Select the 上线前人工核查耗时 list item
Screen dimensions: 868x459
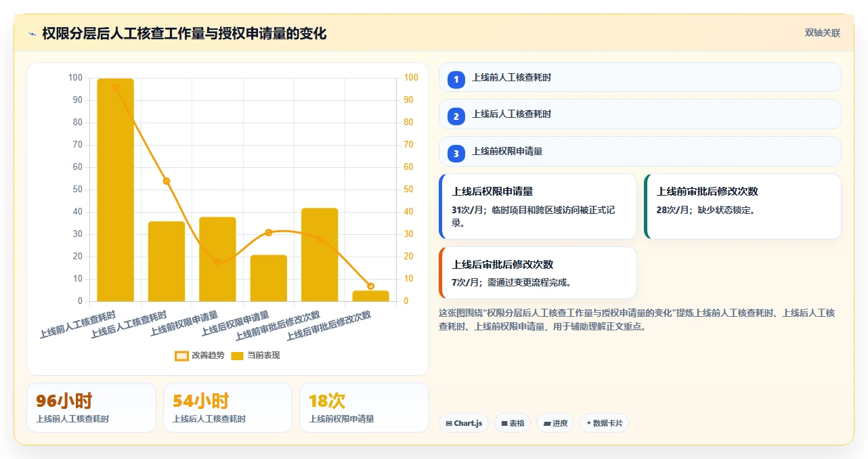point(640,77)
